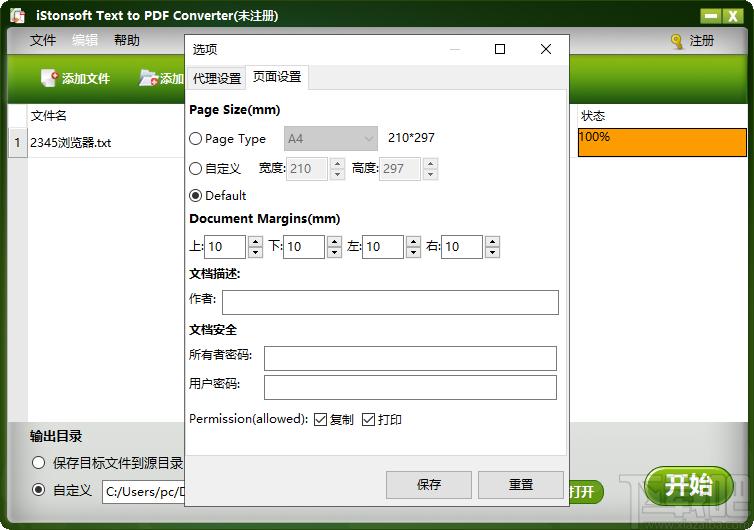Minimize the main converter window
This screenshot has height=530, width=754.
pos(710,16)
